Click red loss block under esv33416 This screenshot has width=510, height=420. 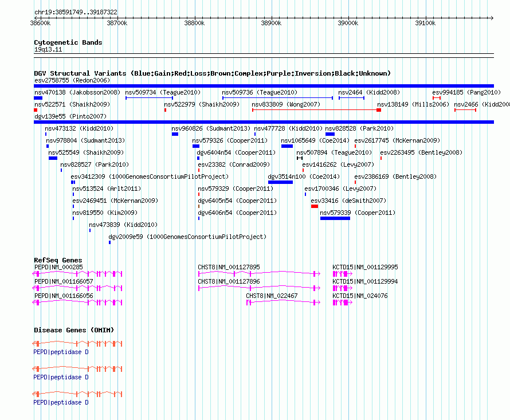[x=315, y=206]
